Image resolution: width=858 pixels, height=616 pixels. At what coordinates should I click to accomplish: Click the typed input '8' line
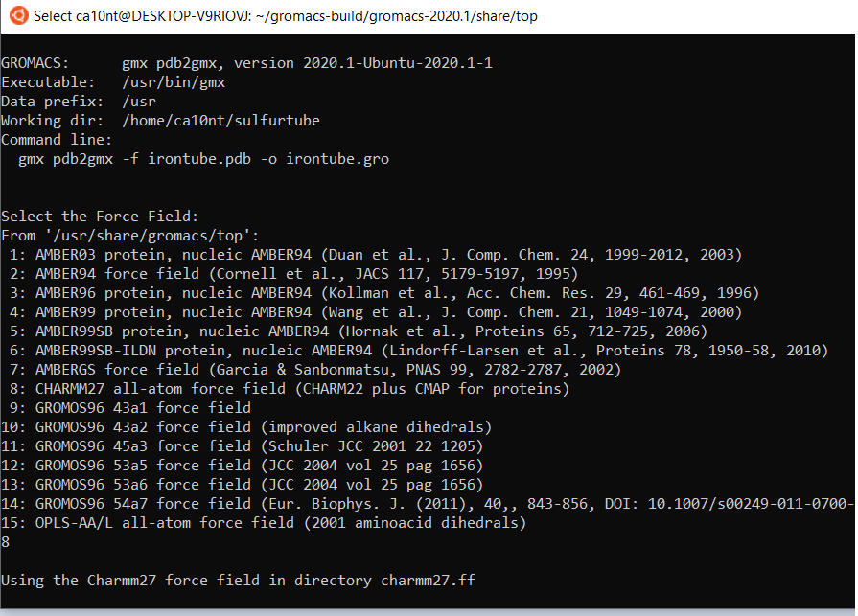[6, 542]
